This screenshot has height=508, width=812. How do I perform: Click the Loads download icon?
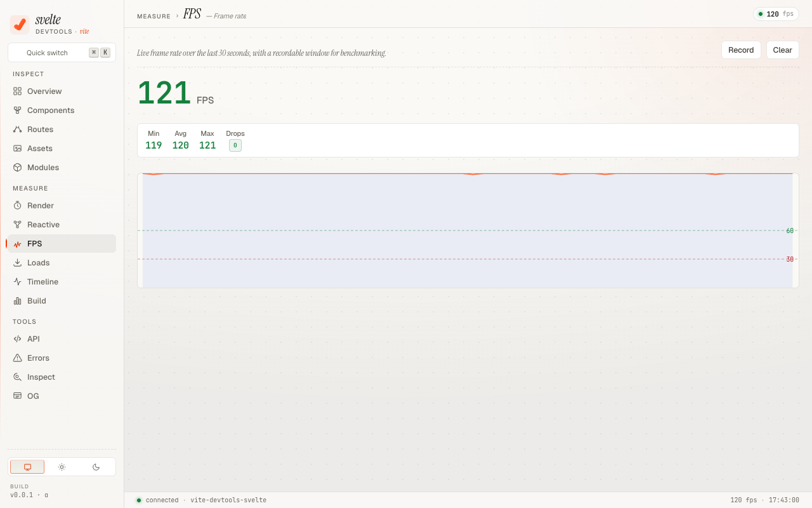coord(18,262)
